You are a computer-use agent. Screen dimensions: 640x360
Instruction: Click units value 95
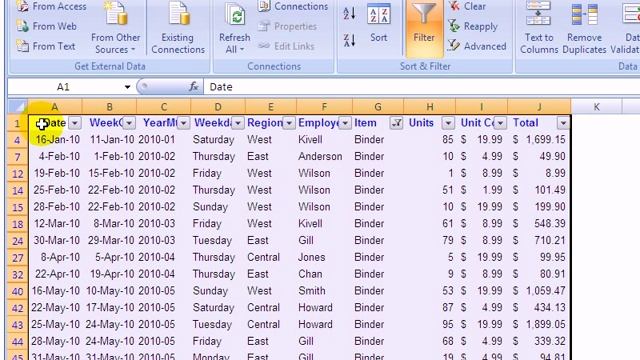click(429, 324)
